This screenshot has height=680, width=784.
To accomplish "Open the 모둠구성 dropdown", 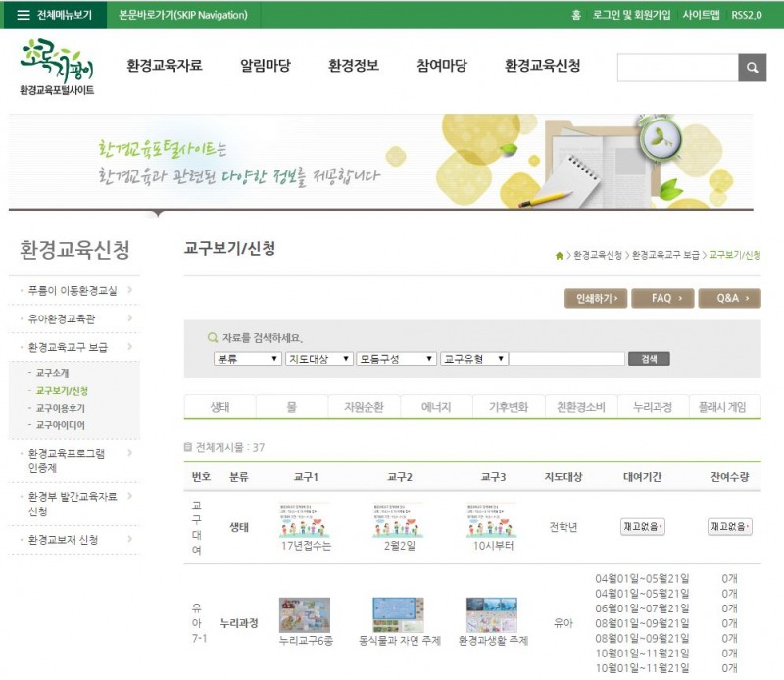I will (x=396, y=359).
